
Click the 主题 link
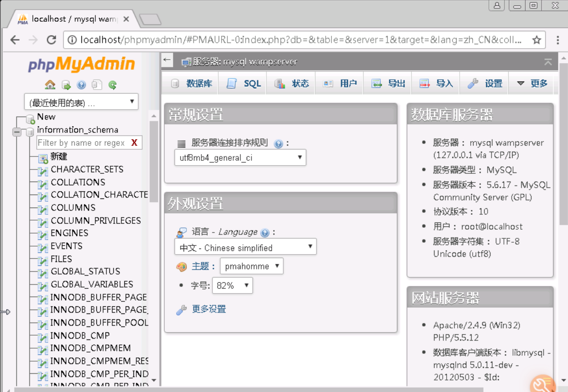[x=200, y=266]
